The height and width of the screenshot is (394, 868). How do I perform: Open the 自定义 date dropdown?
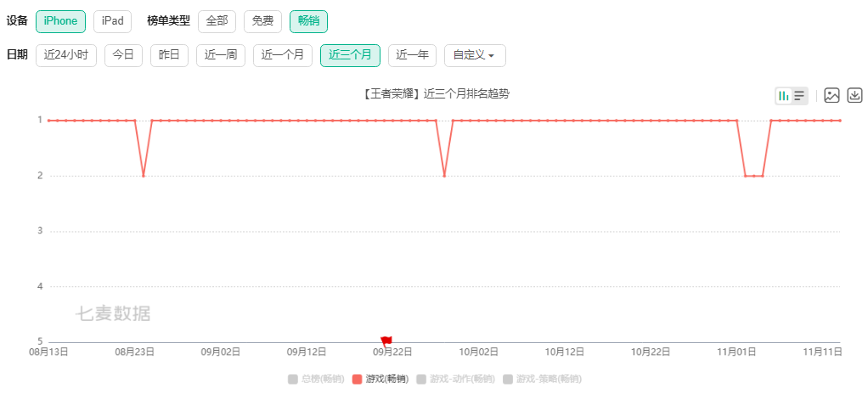click(x=474, y=55)
